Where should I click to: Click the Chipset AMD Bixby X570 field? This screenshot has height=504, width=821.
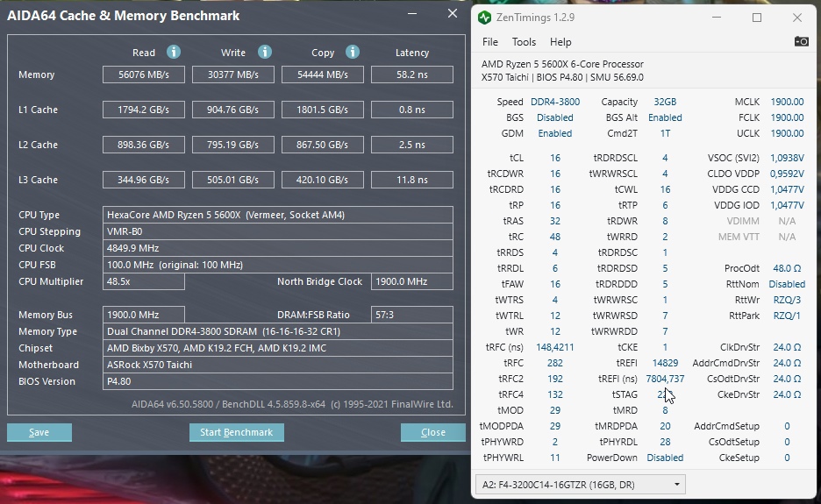pos(278,348)
